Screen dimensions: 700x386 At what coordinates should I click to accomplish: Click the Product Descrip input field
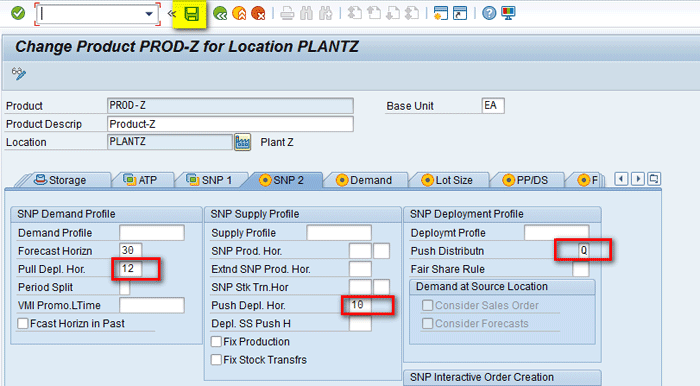(230, 124)
